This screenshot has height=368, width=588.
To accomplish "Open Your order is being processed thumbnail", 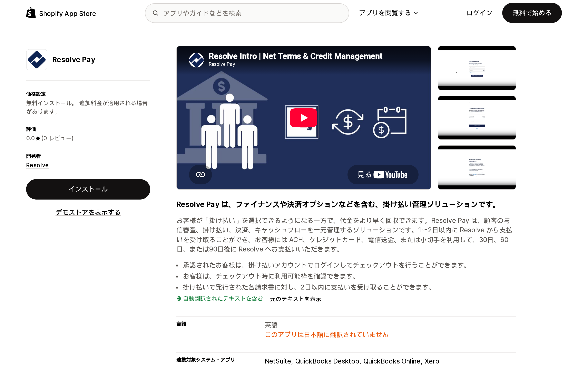I will pyautogui.click(x=477, y=167).
